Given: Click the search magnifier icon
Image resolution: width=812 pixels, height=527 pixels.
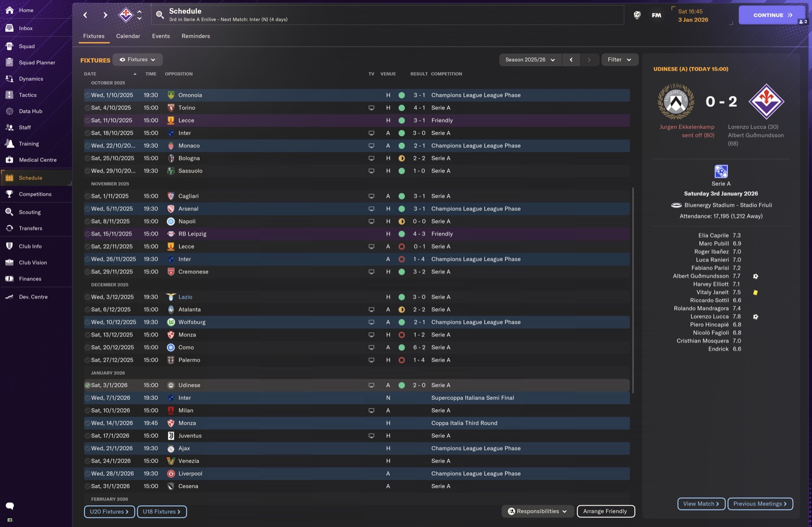Looking at the screenshot, I should click(x=160, y=15).
